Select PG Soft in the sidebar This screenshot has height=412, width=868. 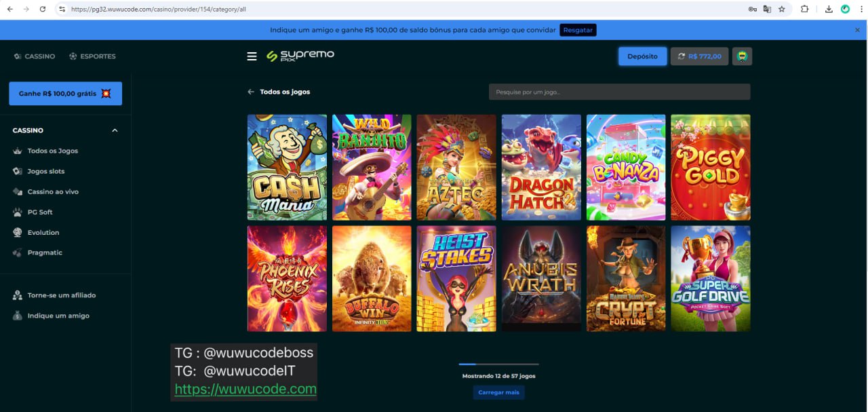(39, 212)
